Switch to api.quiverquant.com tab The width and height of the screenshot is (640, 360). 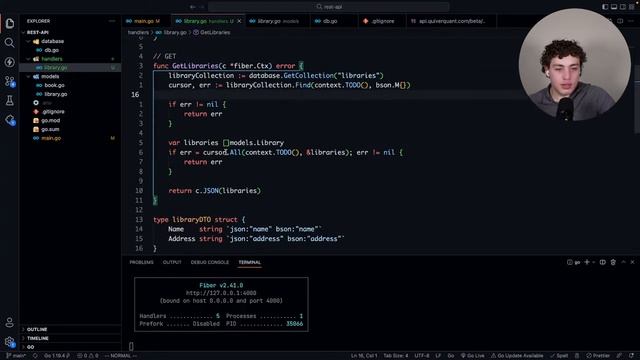451,21
